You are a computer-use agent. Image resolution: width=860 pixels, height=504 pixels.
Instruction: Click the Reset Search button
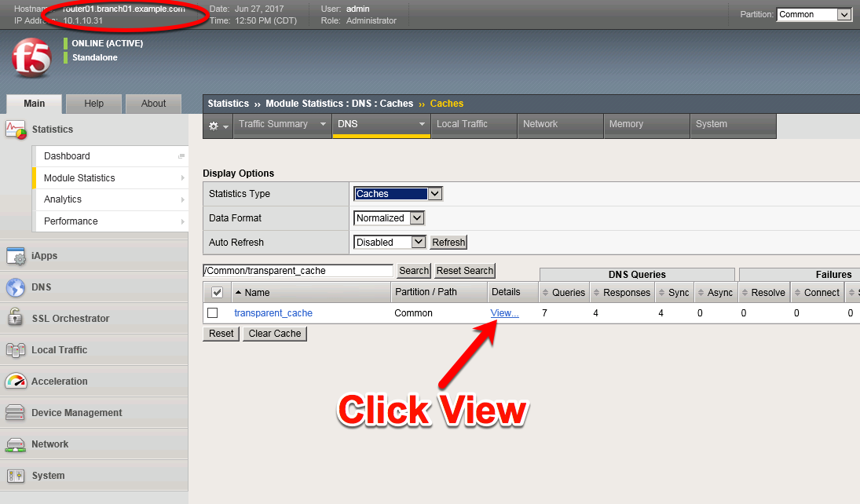click(464, 270)
